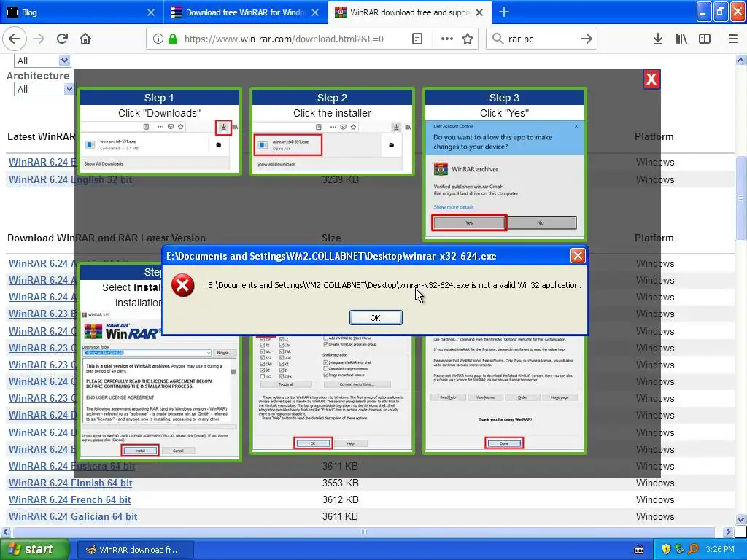Screen dimensions: 747x560
Task: Switch to Download free WinRAR for Windows tab
Action: pos(246,12)
